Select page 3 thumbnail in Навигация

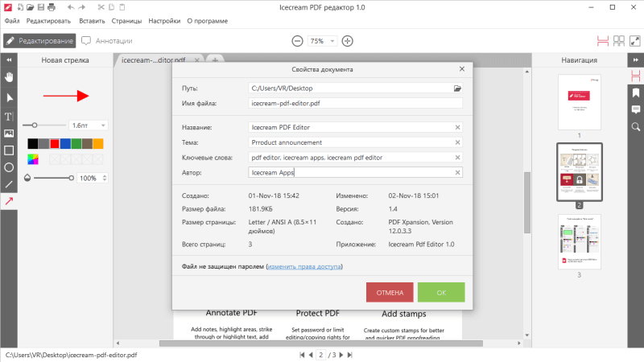coord(579,242)
